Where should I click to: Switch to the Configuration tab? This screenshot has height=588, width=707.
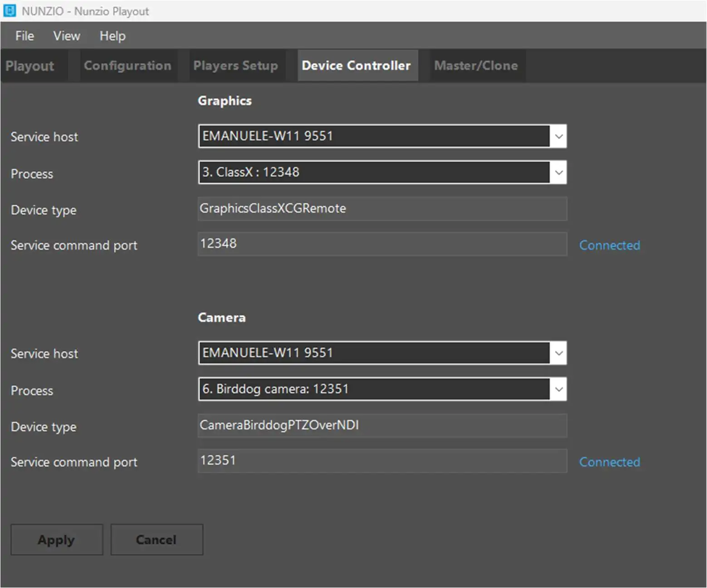(x=127, y=66)
